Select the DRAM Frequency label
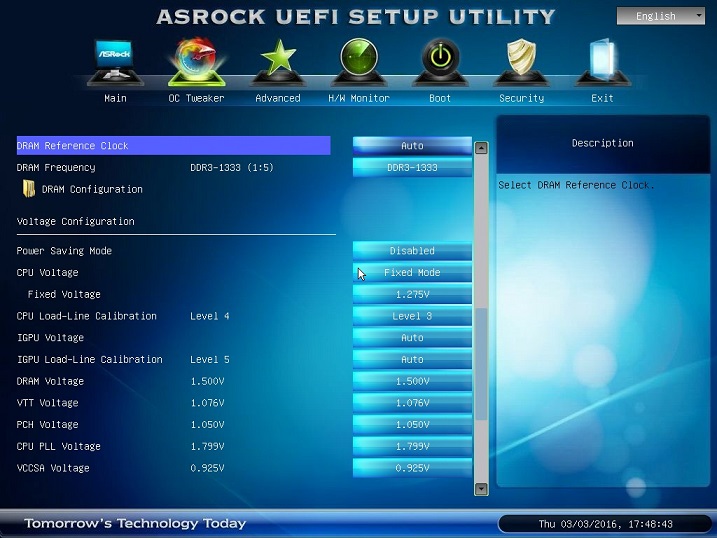 (56, 168)
